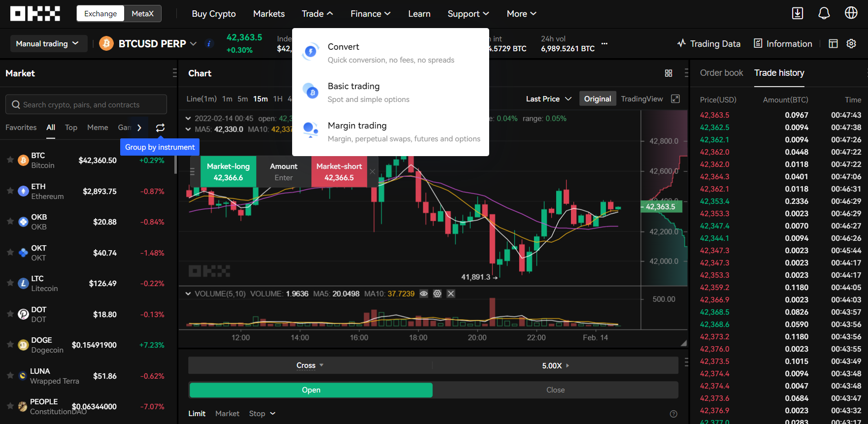Switch to MetaX mode
Screen dimensions: 868x424
point(143,14)
